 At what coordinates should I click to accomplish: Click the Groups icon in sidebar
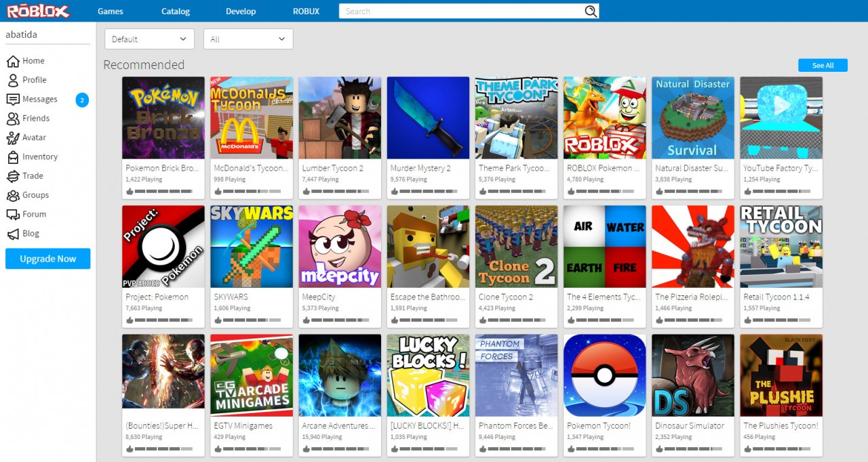[x=13, y=195]
